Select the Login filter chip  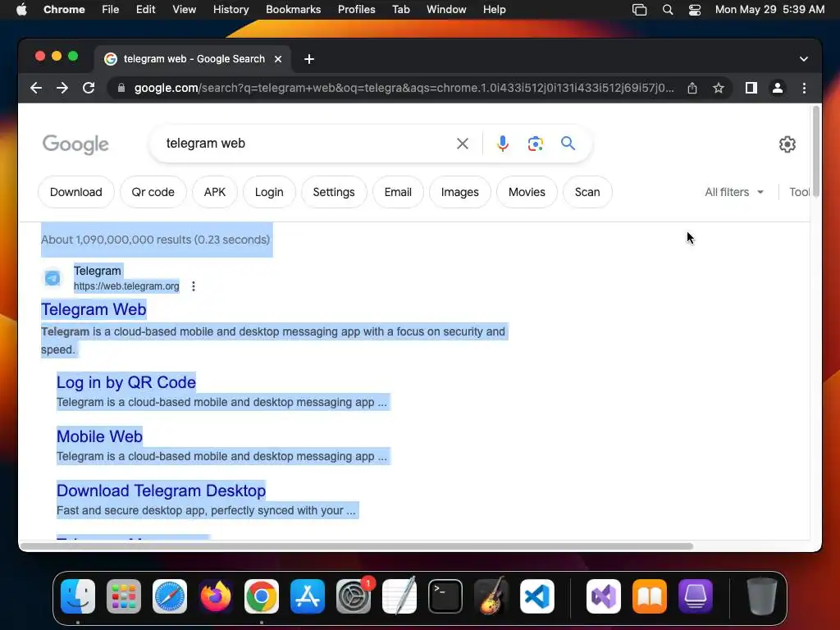click(269, 192)
